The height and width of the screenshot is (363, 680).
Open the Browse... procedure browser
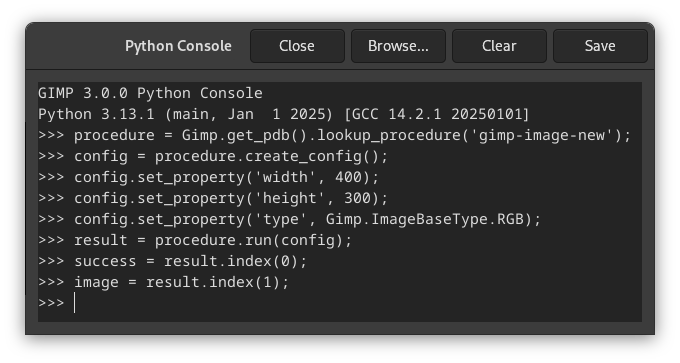pos(398,46)
